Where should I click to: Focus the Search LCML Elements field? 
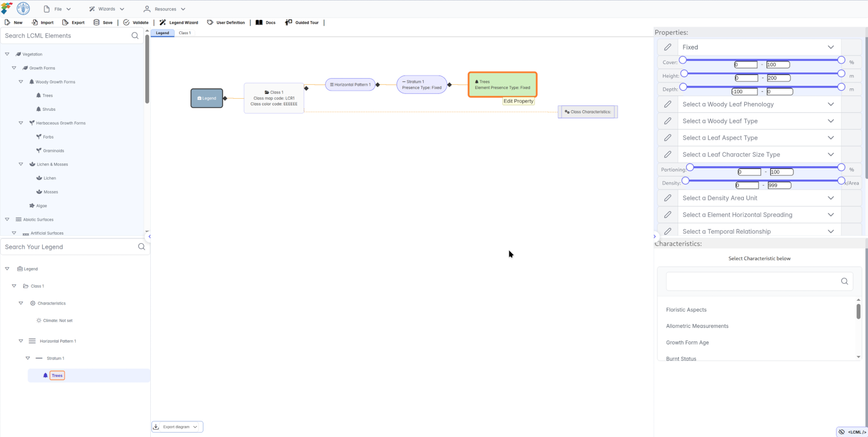tap(66, 36)
